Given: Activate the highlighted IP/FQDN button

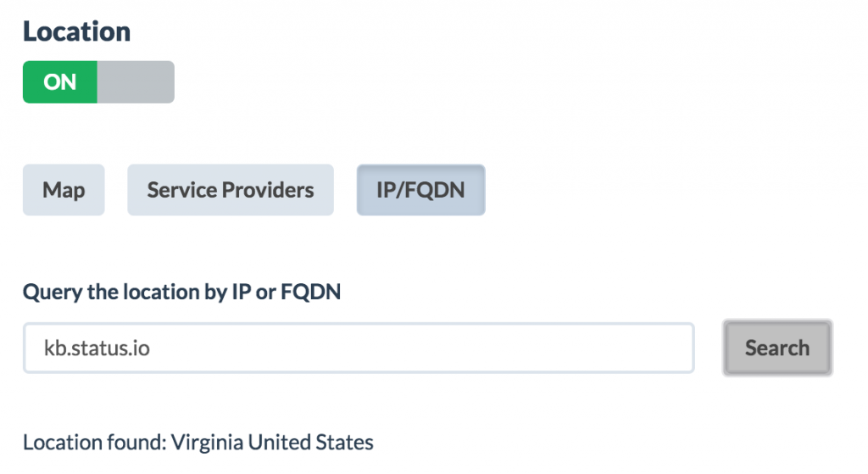Looking at the screenshot, I should [420, 190].
